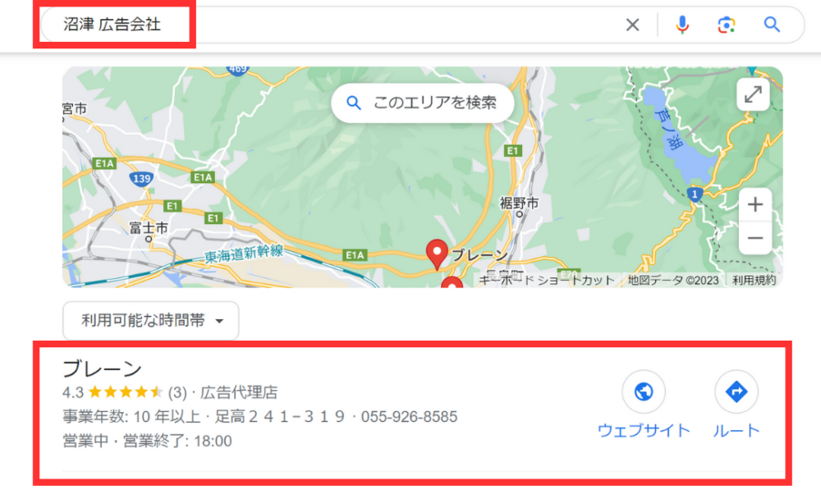Search this area with このエリアを検索
The image size is (821, 504).
(423, 103)
